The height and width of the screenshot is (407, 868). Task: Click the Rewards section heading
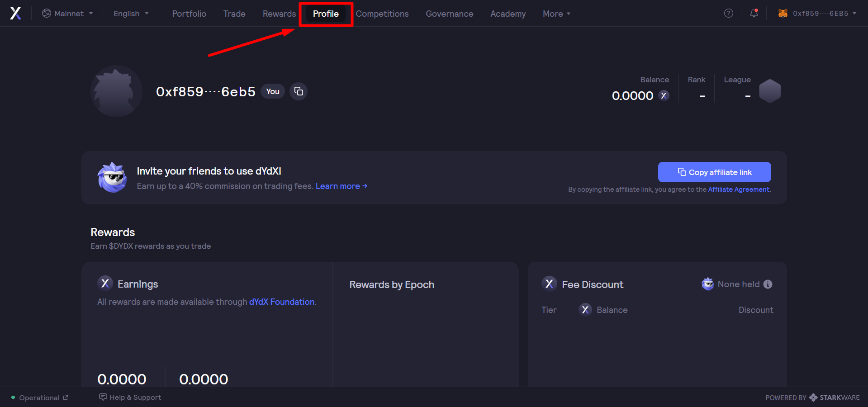pyautogui.click(x=113, y=232)
